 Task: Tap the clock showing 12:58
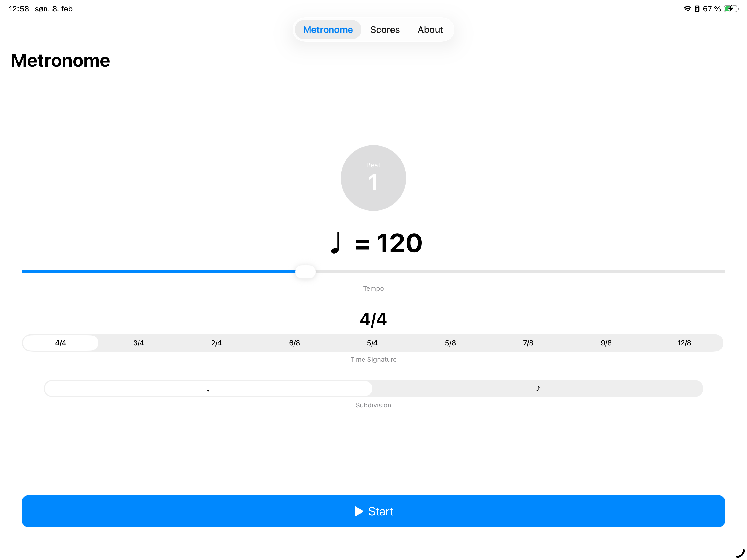pos(19,9)
